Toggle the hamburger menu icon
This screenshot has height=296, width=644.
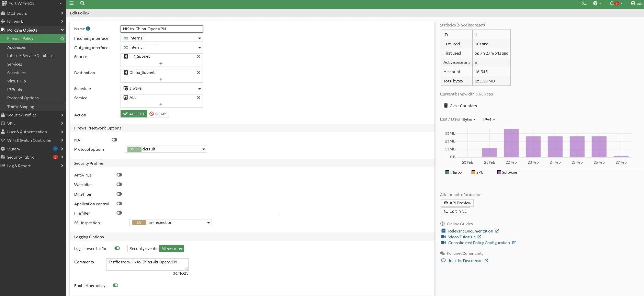point(71,3)
